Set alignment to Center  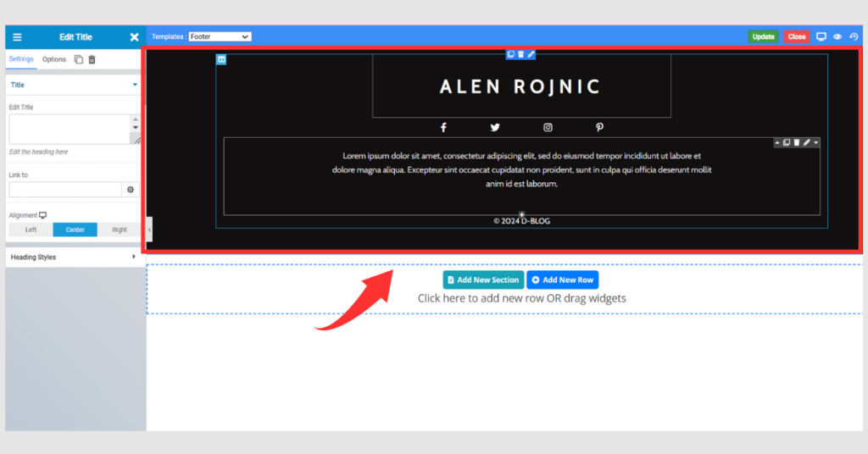pyautogui.click(x=75, y=230)
